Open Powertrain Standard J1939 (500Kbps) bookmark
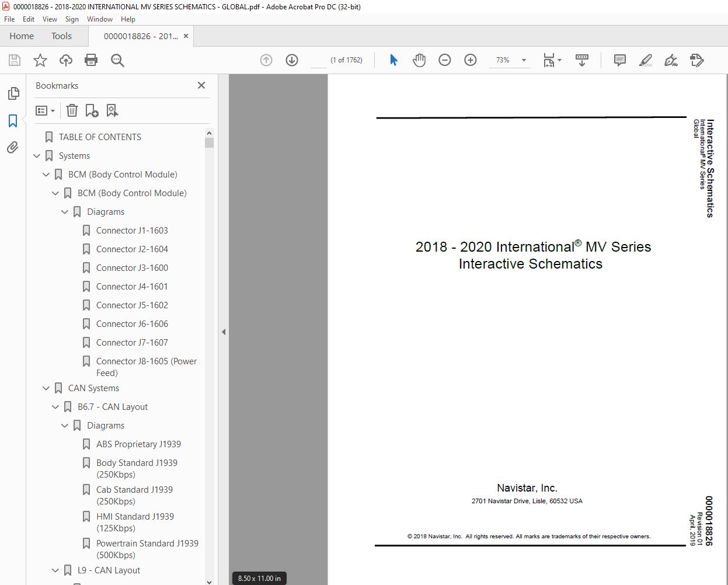 pos(147,549)
